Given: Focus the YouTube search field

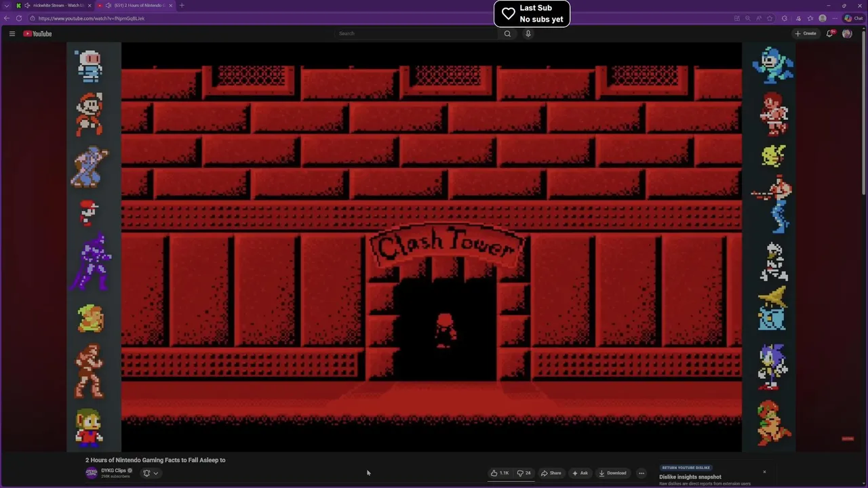Looking at the screenshot, I should tap(417, 33).
